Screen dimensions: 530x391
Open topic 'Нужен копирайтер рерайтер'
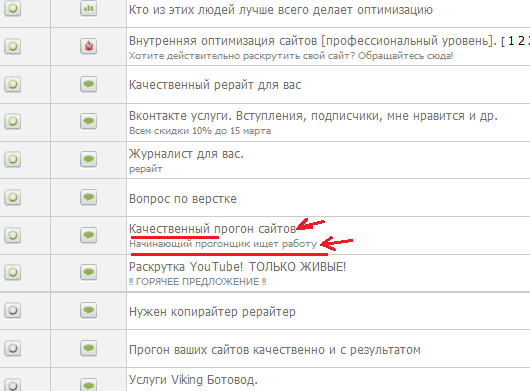(212, 312)
